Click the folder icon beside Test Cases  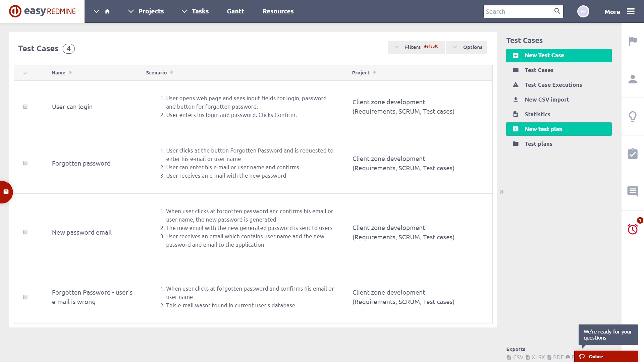point(516,70)
